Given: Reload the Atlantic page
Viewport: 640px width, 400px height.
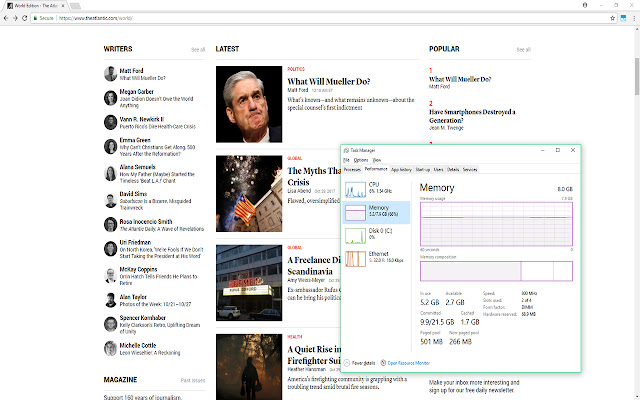Looking at the screenshot, I should coord(24,18).
